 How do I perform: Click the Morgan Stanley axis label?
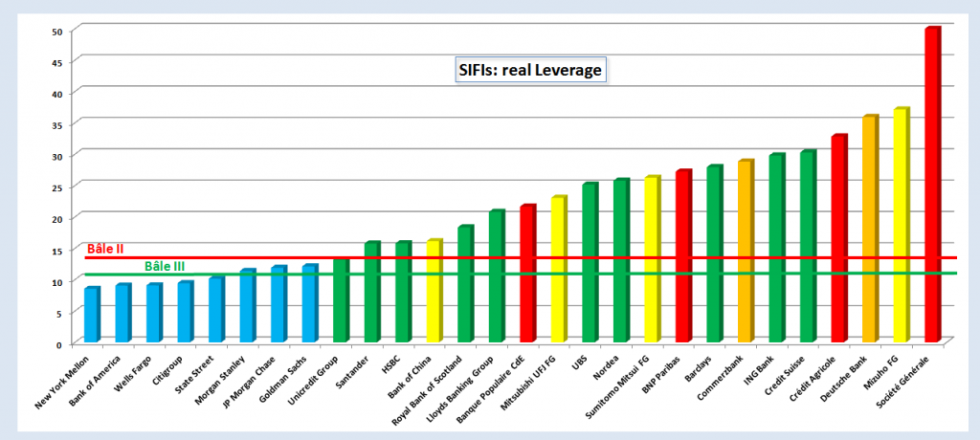[x=223, y=380]
